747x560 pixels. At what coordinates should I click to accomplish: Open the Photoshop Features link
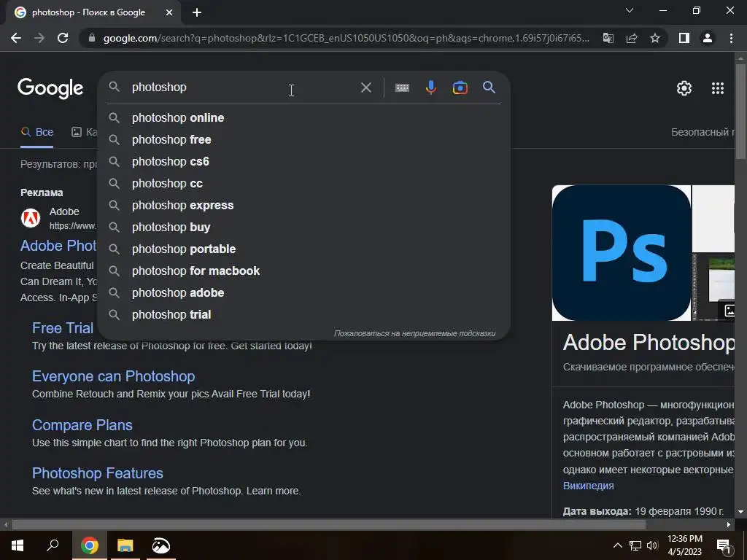tap(98, 473)
